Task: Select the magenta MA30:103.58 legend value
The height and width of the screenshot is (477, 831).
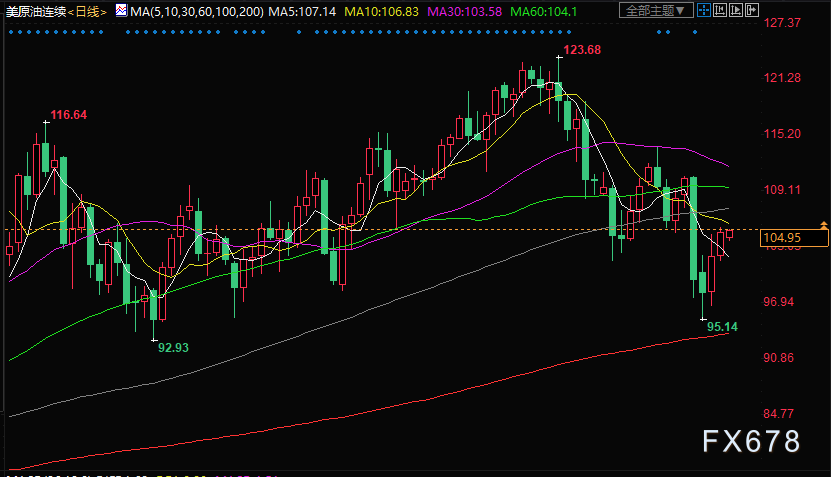Action: point(464,12)
